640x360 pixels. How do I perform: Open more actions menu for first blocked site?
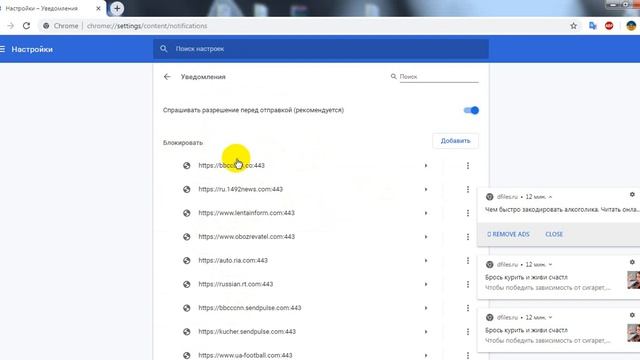click(468, 166)
